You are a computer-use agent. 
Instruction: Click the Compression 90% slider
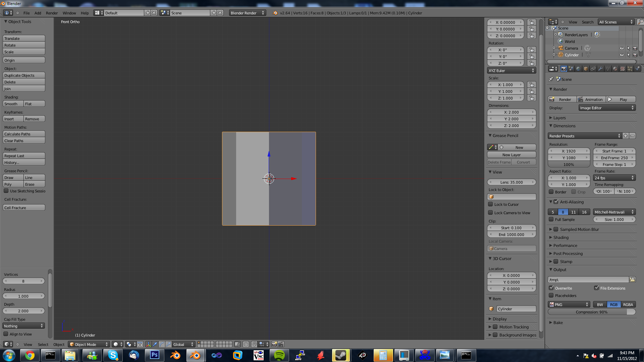coord(592,312)
